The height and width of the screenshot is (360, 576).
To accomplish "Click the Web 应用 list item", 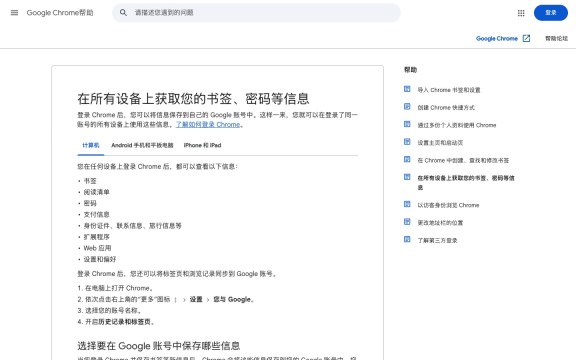I will (x=97, y=248).
